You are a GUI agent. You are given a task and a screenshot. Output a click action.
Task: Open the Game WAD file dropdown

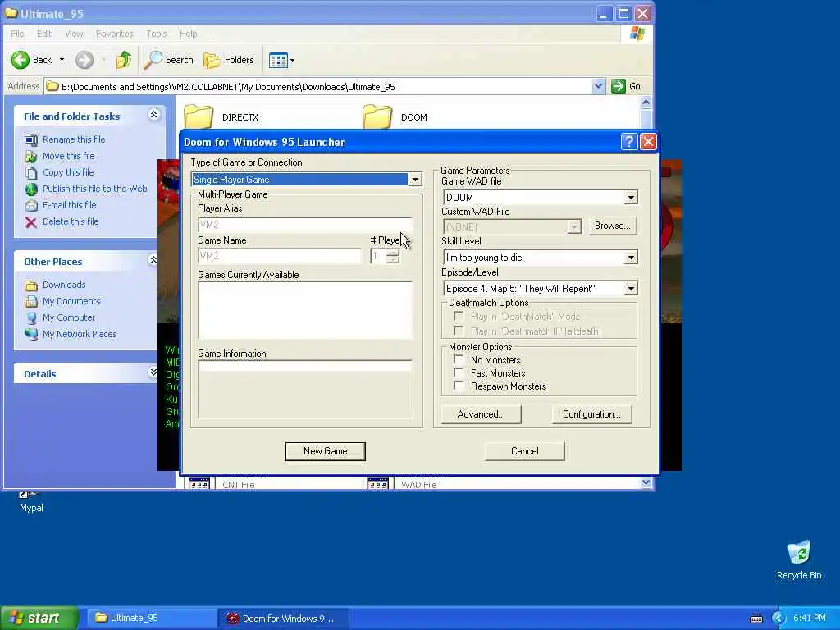[x=631, y=198]
